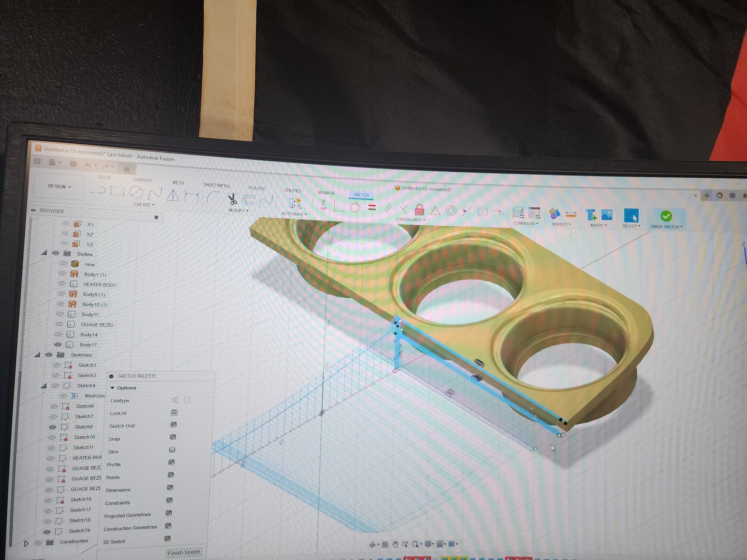Click the Insert Canvas image icon
Viewport: 747px width, 560px height.
(x=607, y=215)
